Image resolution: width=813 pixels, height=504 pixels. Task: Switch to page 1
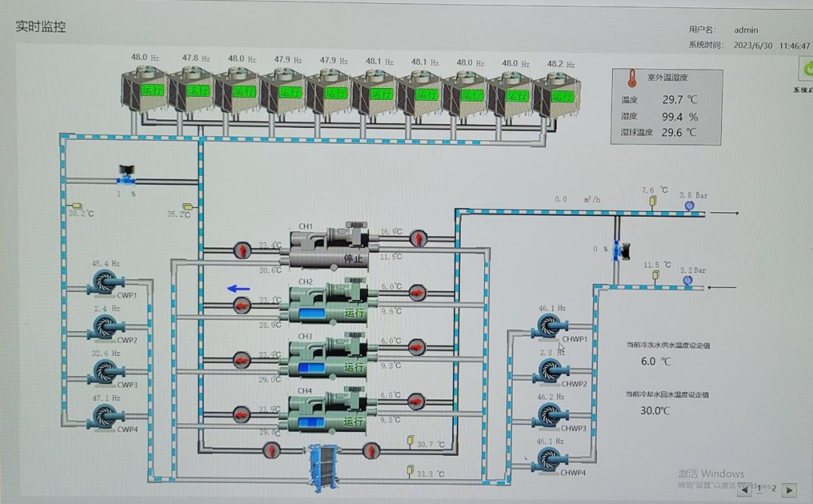[759, 489]
